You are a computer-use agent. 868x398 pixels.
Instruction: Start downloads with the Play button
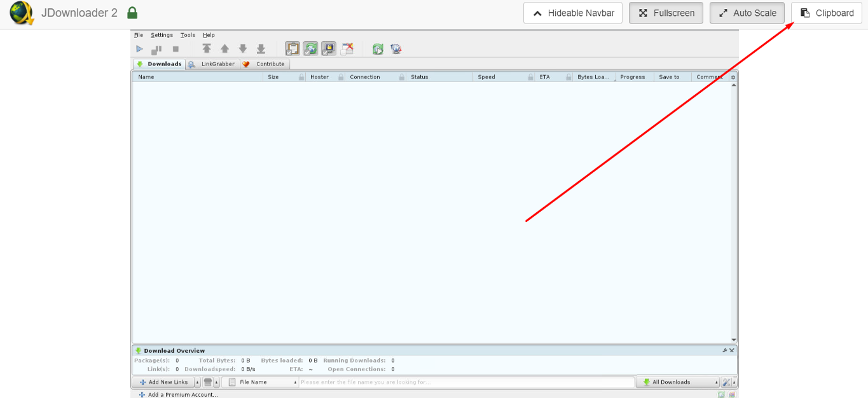tap(139, 48)
